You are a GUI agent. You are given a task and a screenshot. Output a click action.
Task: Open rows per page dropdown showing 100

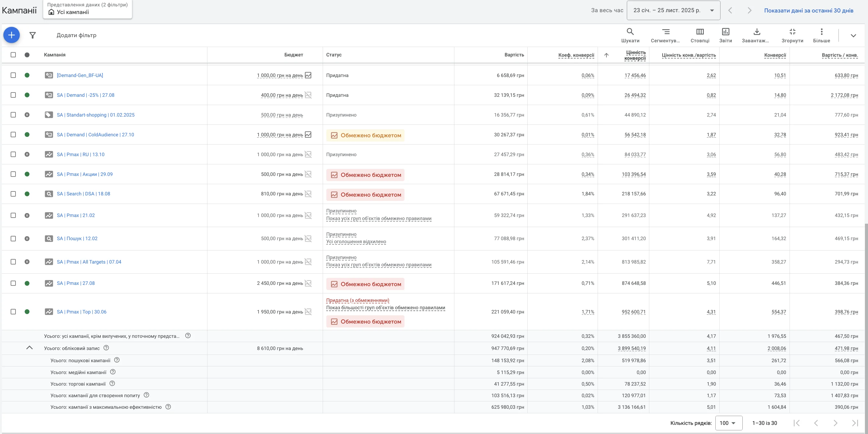tap(728, 423)
